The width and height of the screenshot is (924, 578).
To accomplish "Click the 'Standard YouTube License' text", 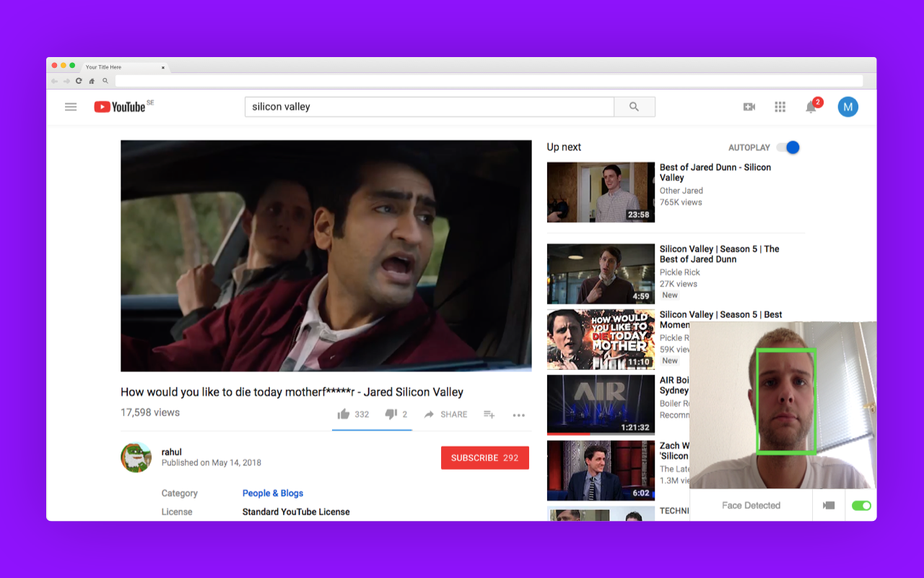I will coord(296,512).
